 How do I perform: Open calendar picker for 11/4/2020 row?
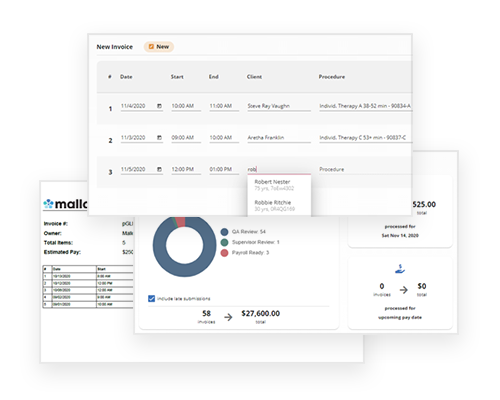point(159,106)
